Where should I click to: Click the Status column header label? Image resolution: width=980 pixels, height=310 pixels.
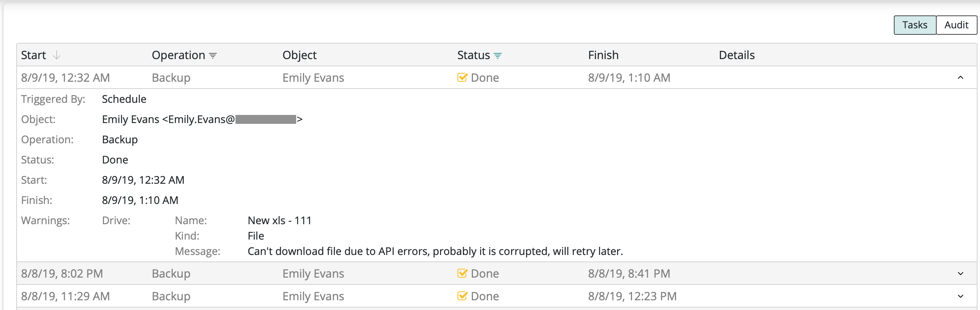pos(473,55)
